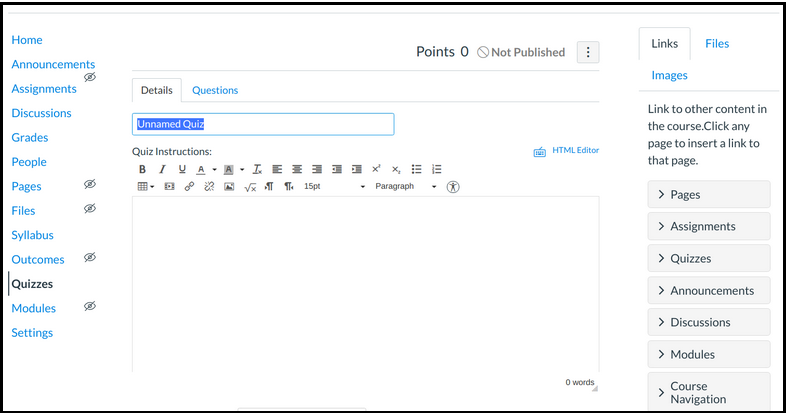Open the font size dropdown showing 15pt
Screen dimensions: 787x413
pos(334,187)
